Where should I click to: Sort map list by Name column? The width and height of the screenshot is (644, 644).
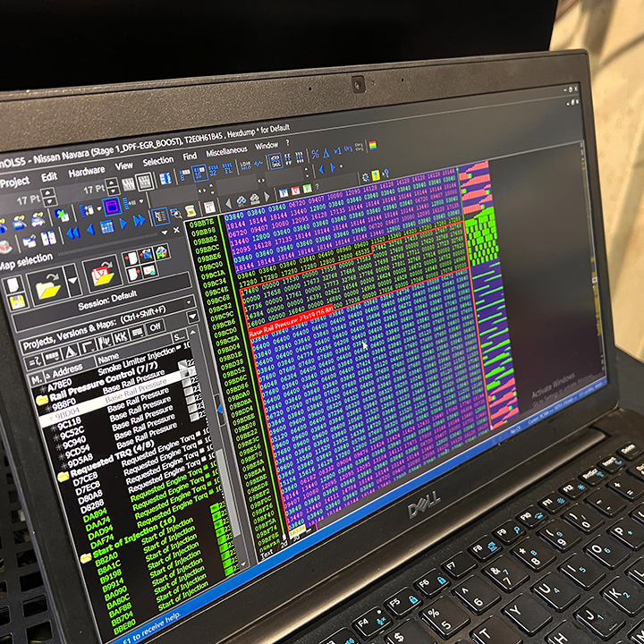pyautogui.click(x=108, y=359)
